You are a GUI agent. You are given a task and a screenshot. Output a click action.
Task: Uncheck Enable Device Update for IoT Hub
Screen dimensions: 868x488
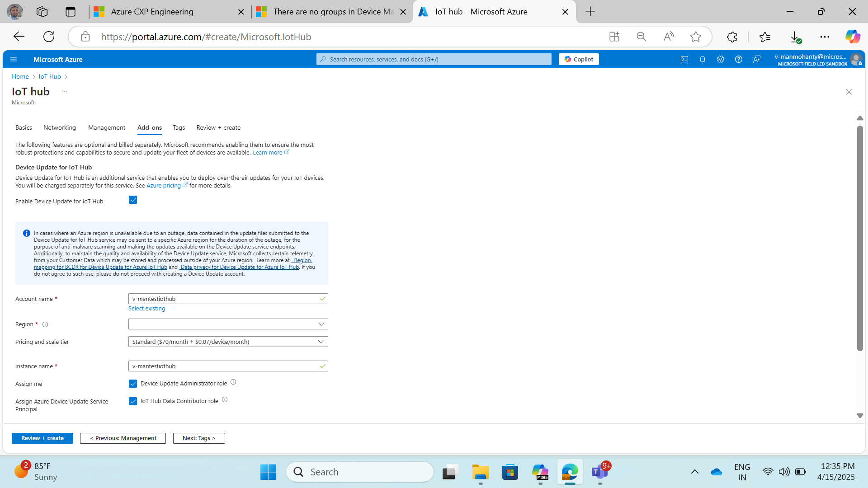click(133, 200)
